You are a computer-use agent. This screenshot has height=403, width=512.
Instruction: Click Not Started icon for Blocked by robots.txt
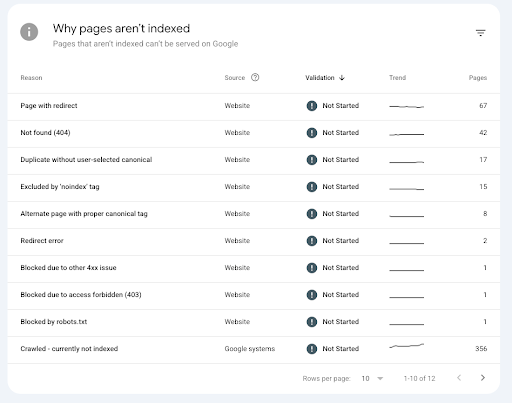[312, 322]
